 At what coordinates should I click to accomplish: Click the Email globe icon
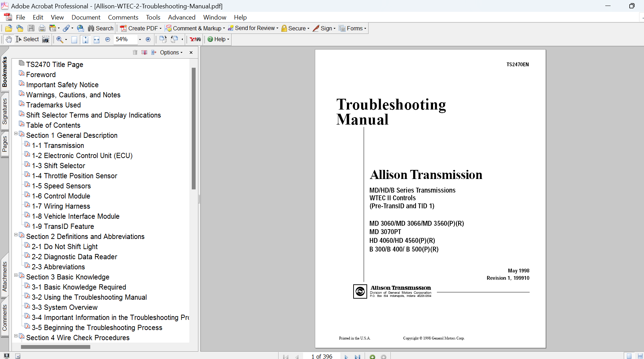(81, 28)
